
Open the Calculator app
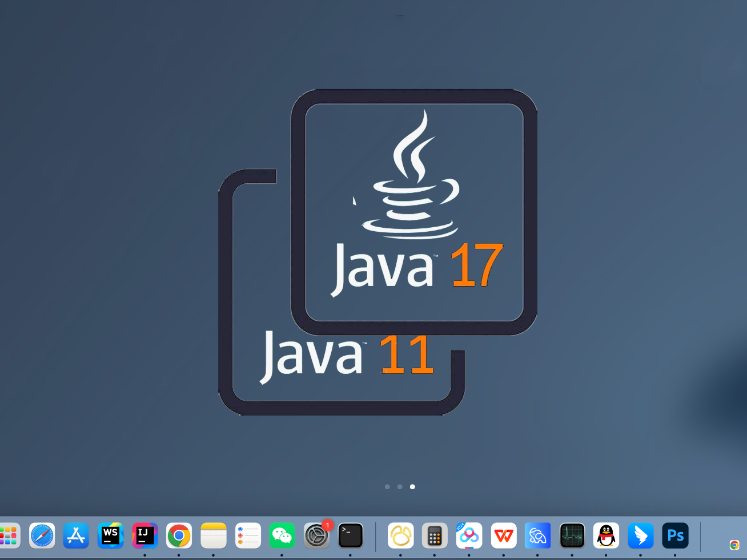pyautogui.click(x=435, y=535)
